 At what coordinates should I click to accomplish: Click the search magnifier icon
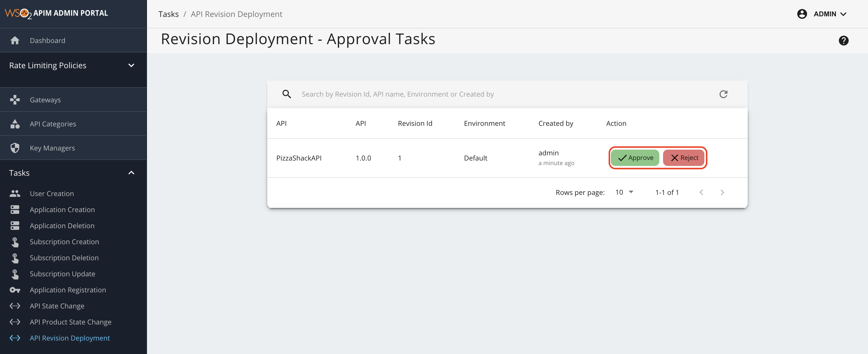click(x=286, y=94)
